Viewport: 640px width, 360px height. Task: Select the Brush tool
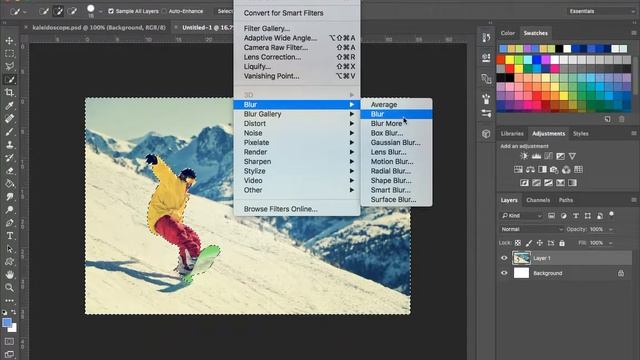(9, 132)
